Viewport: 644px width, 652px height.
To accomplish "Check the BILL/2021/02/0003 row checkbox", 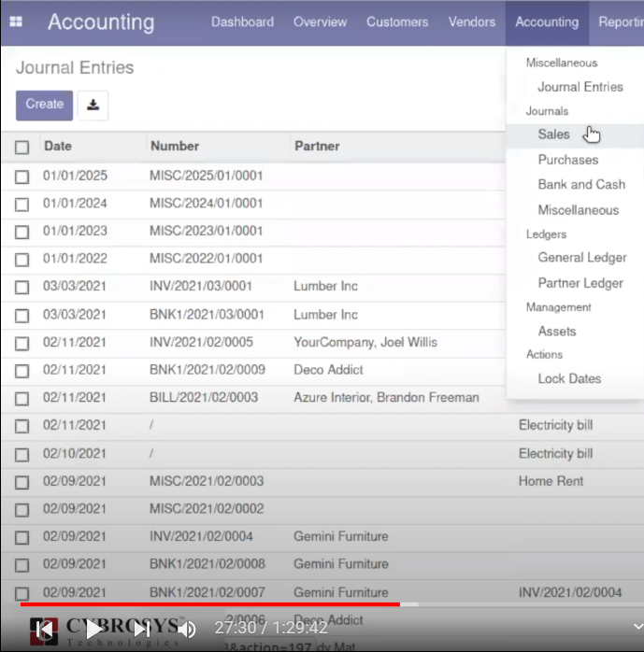I will point(21,399).
